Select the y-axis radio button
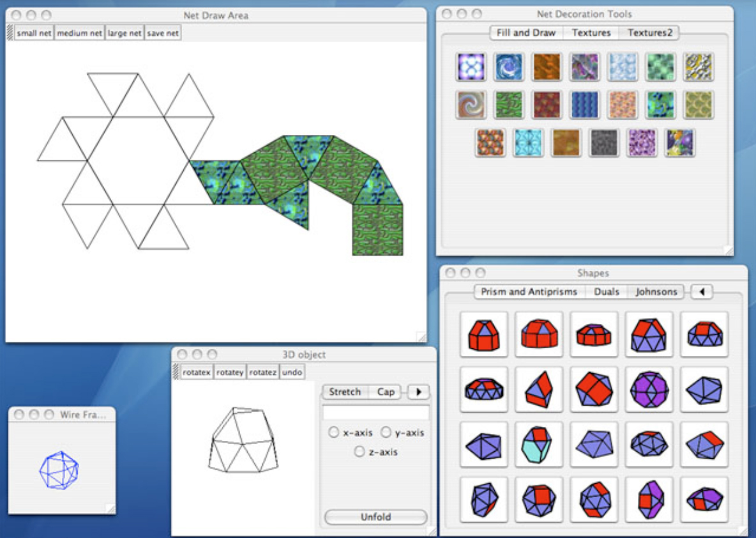 click(x=386, y=433)
